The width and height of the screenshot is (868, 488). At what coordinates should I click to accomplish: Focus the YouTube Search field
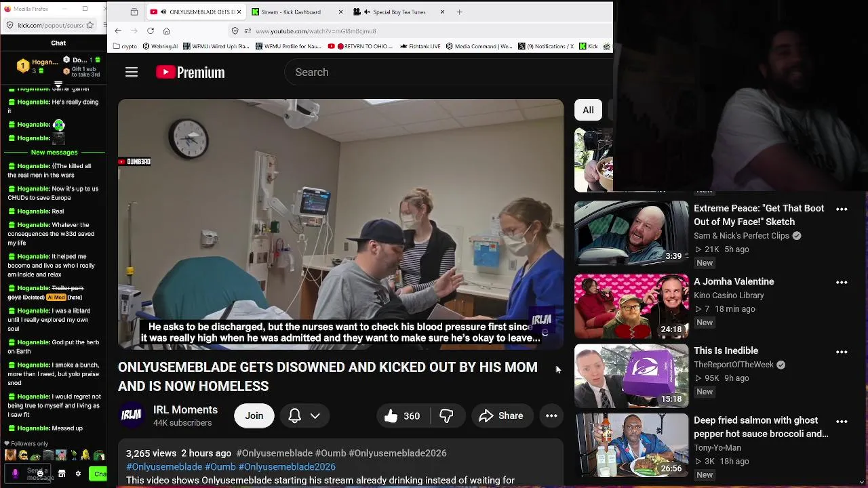point(448,72)
